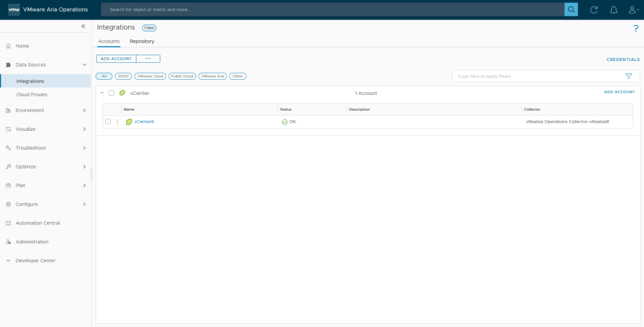Expand the Troubleshoot menu chevron
Screen dimensions: 644x327
point(85,148)
